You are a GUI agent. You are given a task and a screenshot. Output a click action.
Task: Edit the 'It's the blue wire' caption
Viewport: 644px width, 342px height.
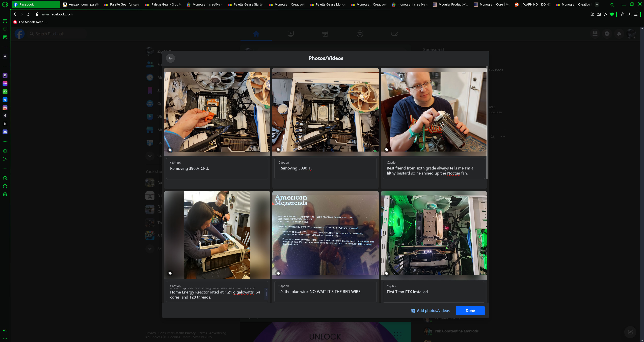click(325, 292)
